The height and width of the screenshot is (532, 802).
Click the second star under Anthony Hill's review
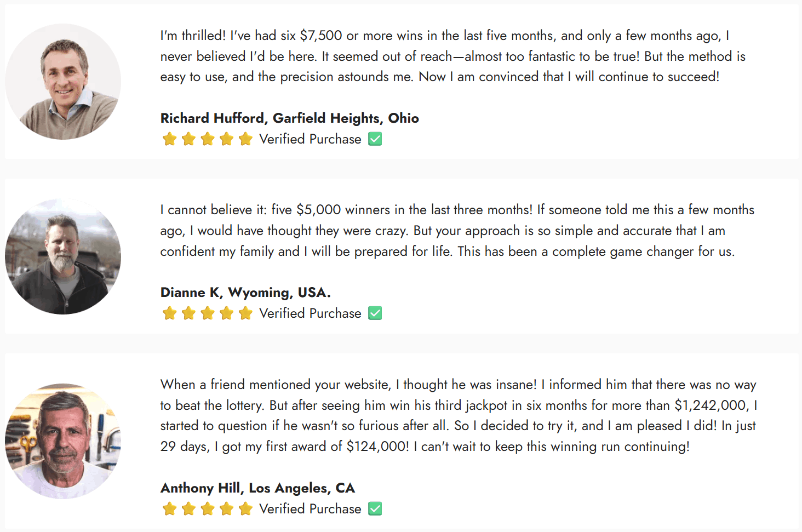(x=188, y=509)
